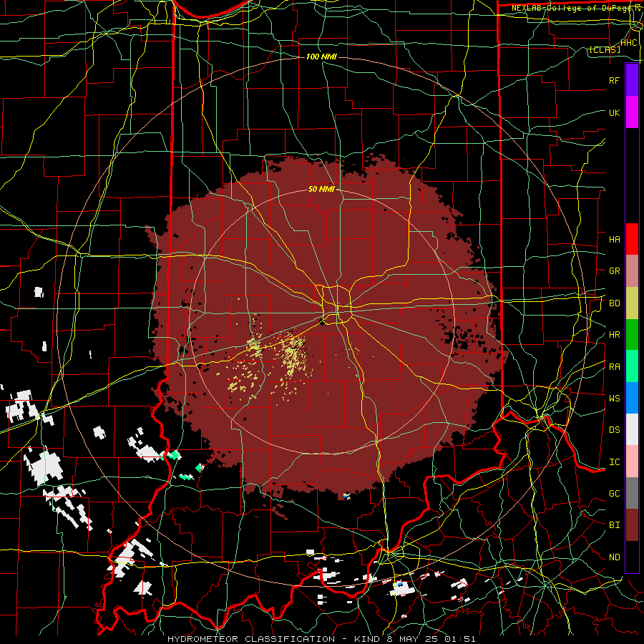
Task: Click the "UK" legend label
Action: pos(614,112)
